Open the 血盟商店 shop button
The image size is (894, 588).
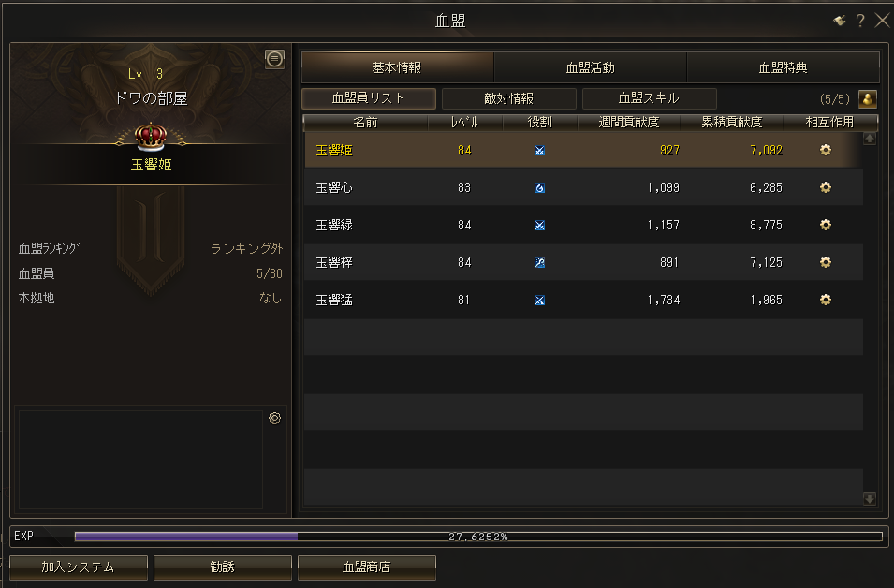pyautogui.click(x=367, y=566)
